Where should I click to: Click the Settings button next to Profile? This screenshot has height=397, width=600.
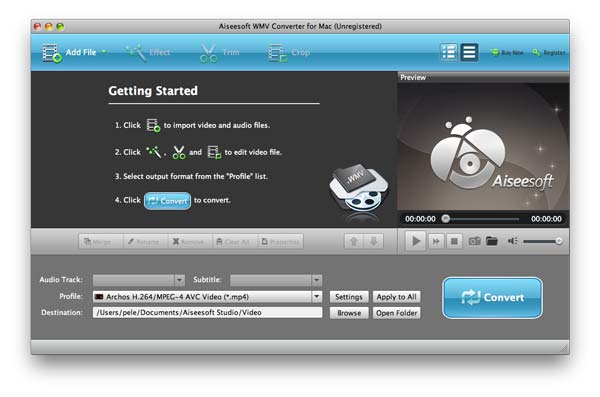click(349, 297)
